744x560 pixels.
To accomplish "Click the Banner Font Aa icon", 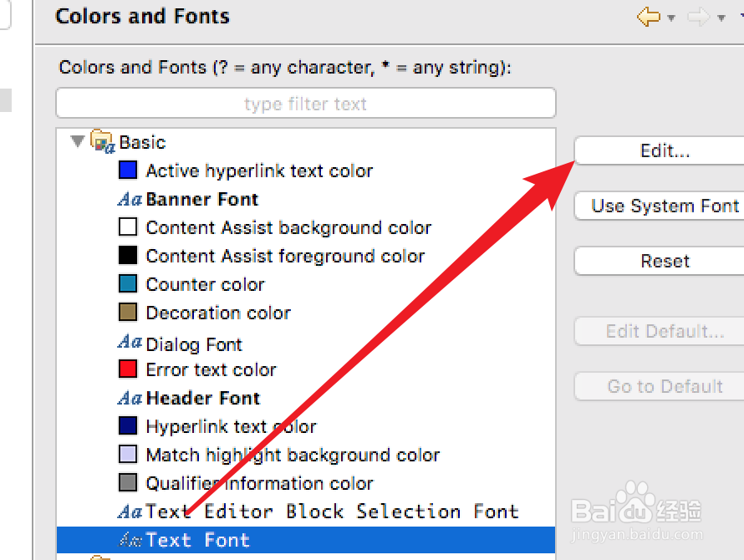I will pyautogui.click(x=129, y=200).
